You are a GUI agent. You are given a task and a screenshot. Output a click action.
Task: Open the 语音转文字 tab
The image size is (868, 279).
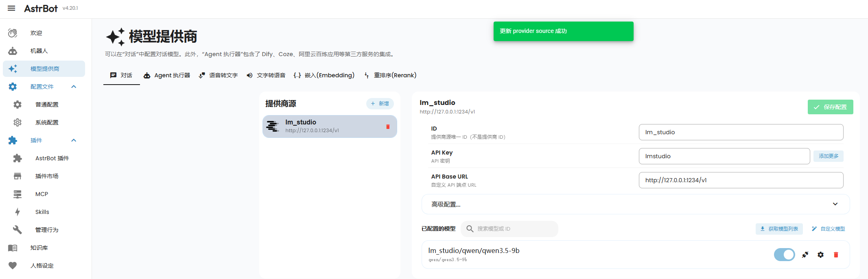(x=218, y=75)
